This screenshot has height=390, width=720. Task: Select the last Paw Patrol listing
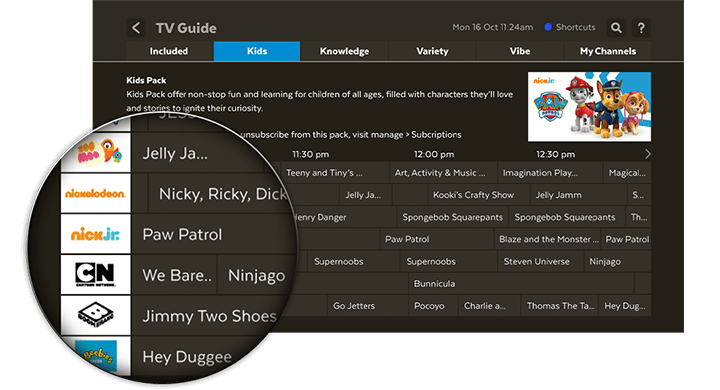[x=626, y=239]
